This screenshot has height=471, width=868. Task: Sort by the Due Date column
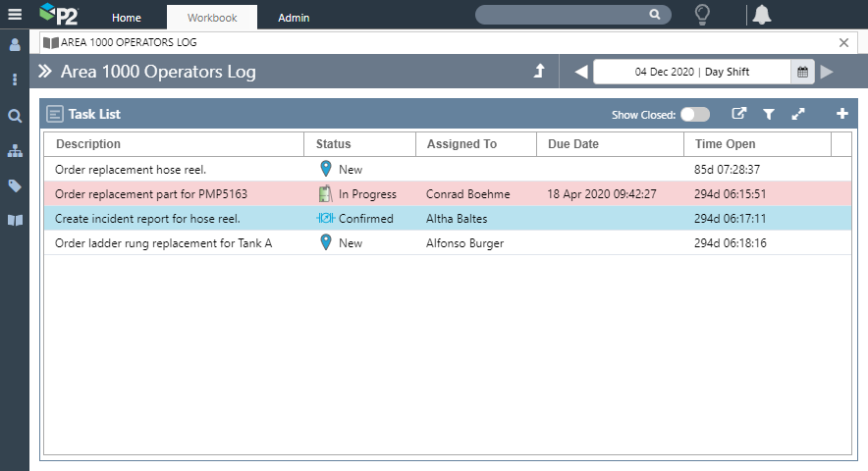point(573,144)
